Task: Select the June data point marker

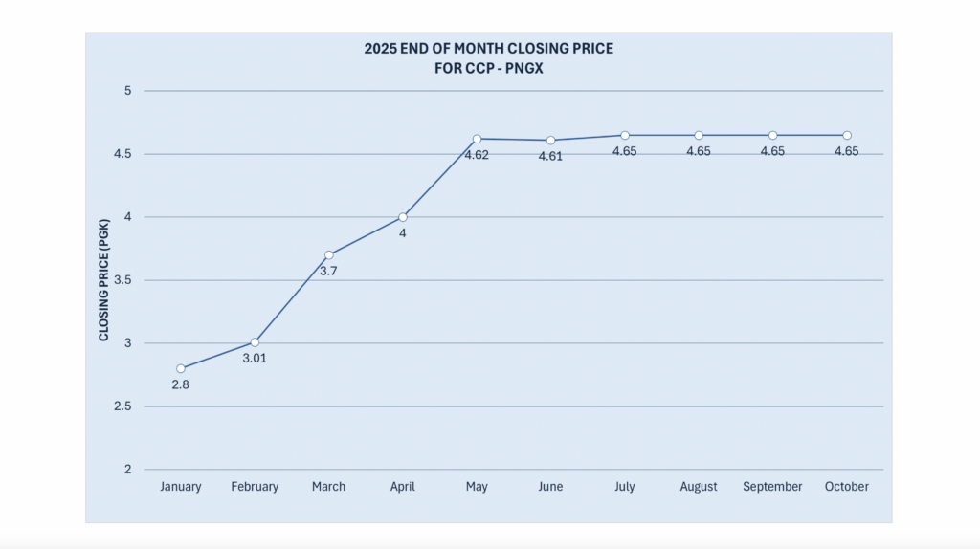Action: [x=550, y=140]
